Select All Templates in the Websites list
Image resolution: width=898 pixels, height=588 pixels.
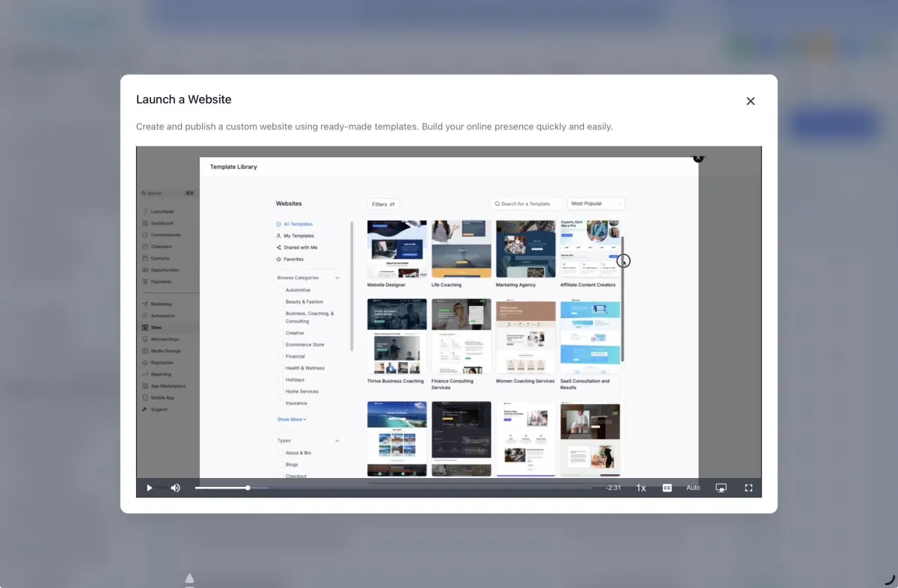click(294, 224)
